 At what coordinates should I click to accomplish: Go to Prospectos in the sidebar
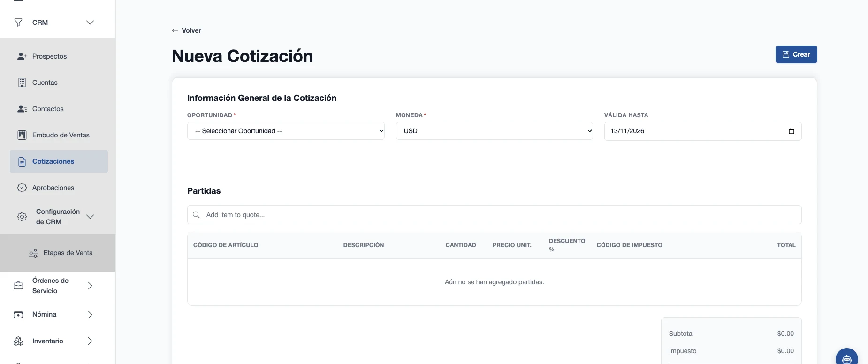click(59, 56)
